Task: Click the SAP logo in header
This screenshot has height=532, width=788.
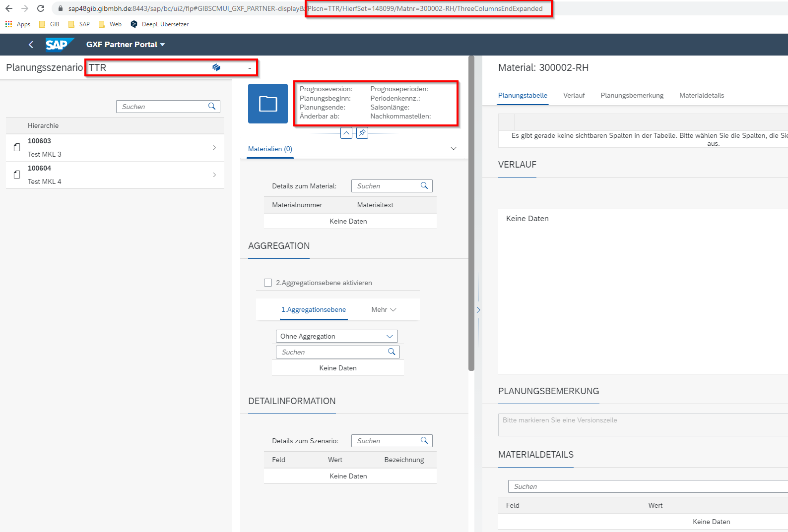Action: coord(58,45)
